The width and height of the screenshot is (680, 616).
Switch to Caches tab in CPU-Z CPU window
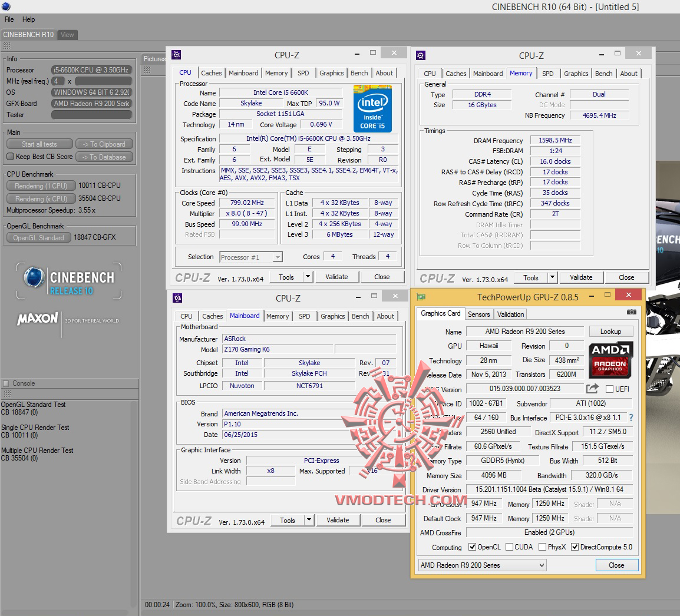[211, 73]
